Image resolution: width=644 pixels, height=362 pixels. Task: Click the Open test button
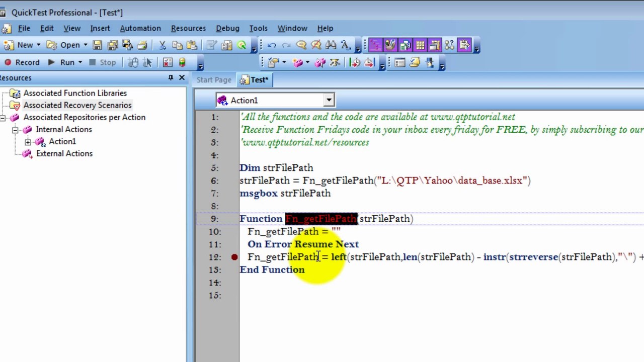click(63, 45)
